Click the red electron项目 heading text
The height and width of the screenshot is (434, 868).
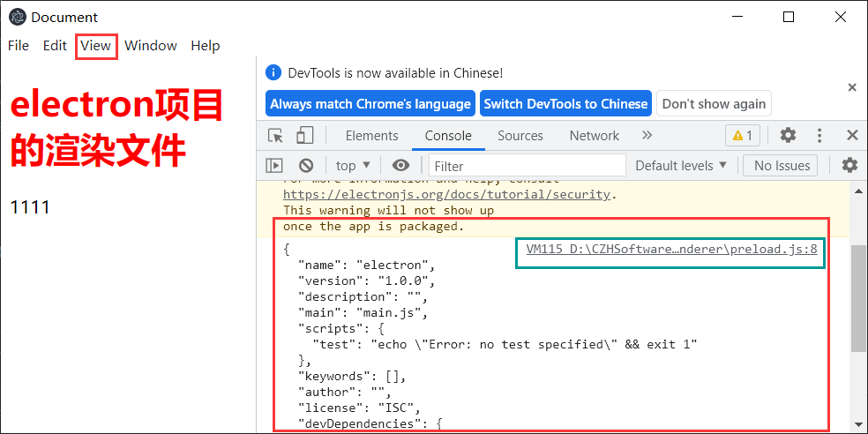point(116,129)
